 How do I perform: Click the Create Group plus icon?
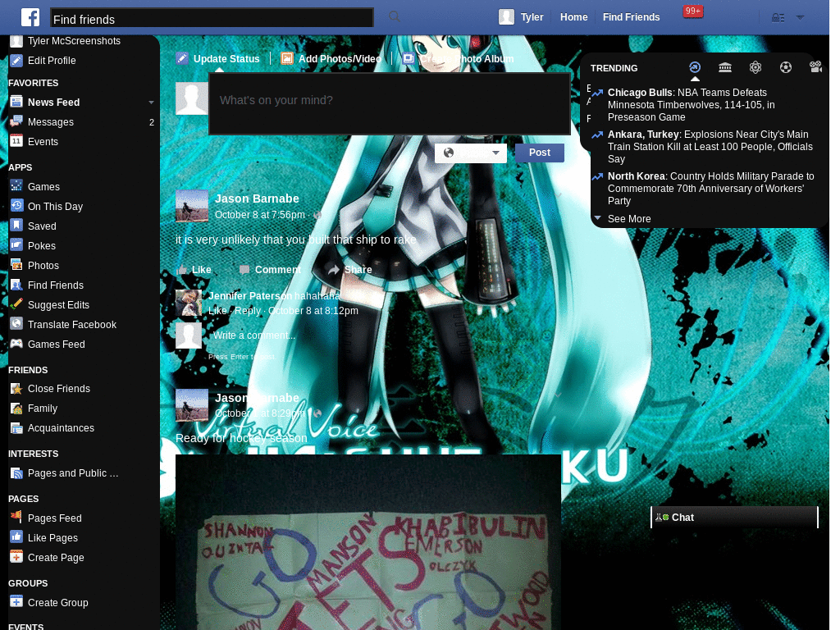16,602
